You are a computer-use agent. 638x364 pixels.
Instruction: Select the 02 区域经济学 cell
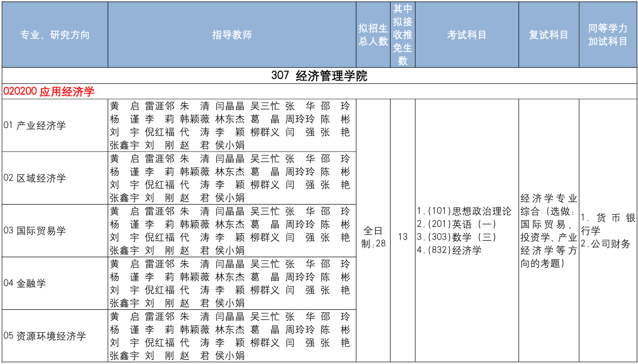click(x=55, y=178)
